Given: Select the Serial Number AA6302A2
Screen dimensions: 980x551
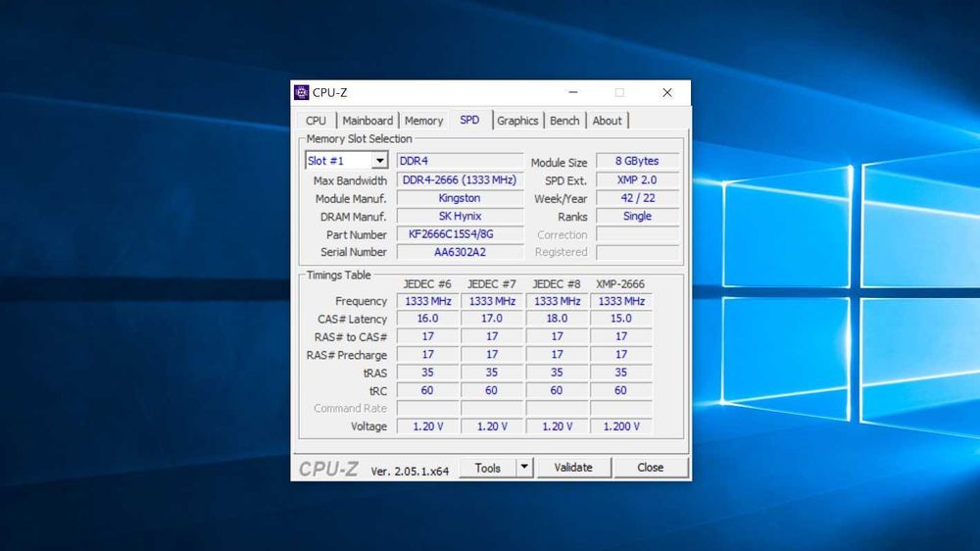Looking at the screenshot, I should pos(460,252).
